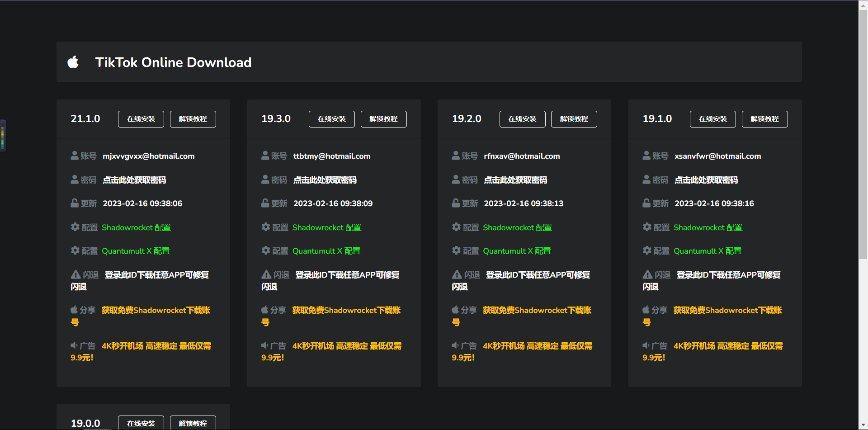The width and height of the screenshot is (868, 430).
Task: Click the speaker ad icon in 19.2.0 card
Action: pyautogui.click(x=455, y=345)
